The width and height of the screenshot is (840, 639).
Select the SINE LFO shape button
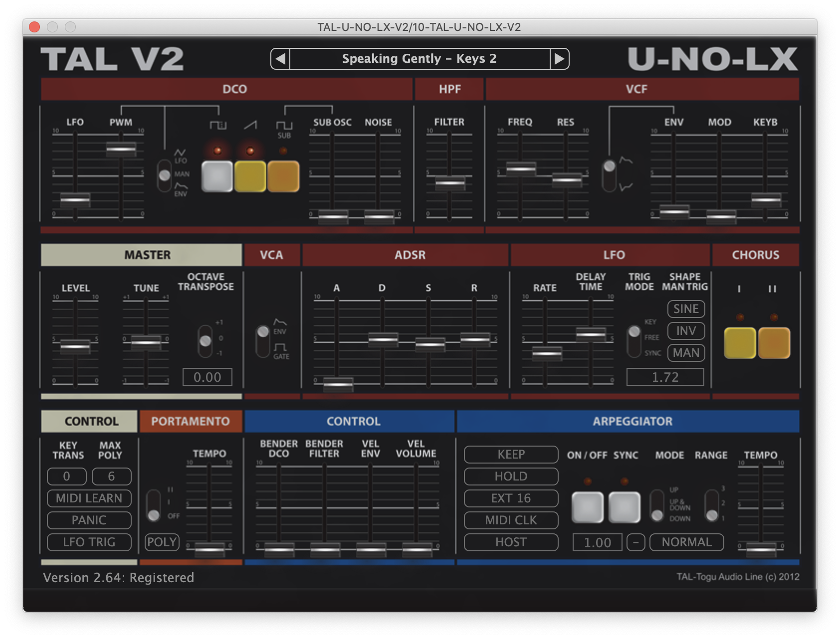686,309
